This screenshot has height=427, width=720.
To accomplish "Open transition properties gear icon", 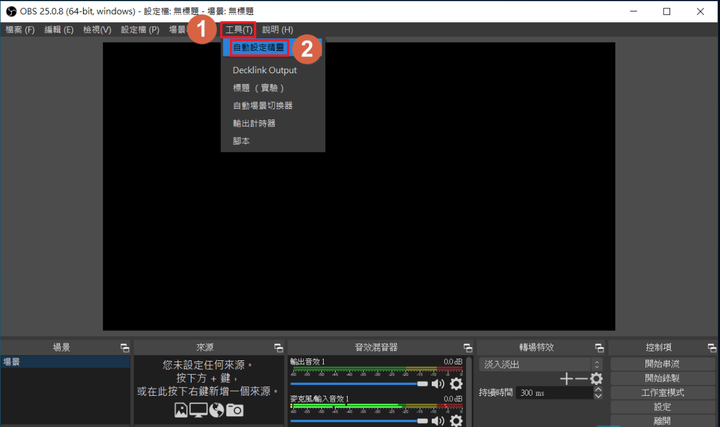I will (x=596, y=379).
